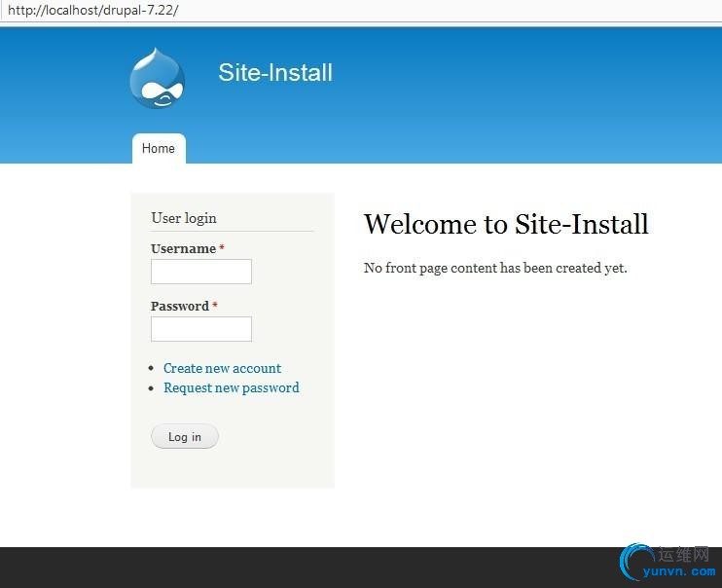Open the Request new password link
The height and width of the screenshot is (588, 722).
(x=232, y=388)
